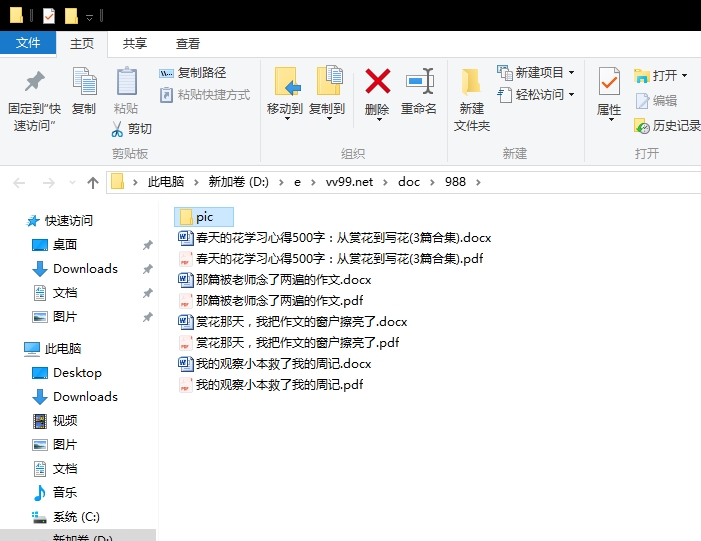Open the 文件 (File) menu tab
Screen dimensions: 701x541
[x=28, y=43]
